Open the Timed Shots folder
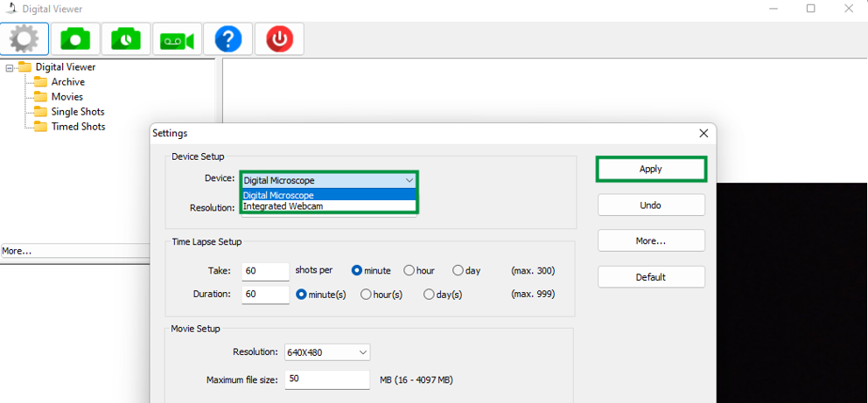This screenshot has width=868, height=403. (x=77, y=127)
